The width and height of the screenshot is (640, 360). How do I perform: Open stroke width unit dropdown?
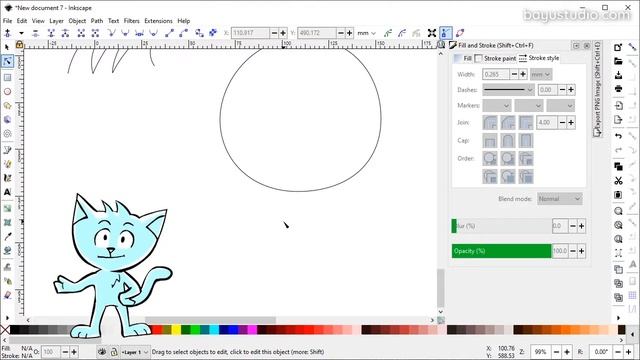(541, 74)
